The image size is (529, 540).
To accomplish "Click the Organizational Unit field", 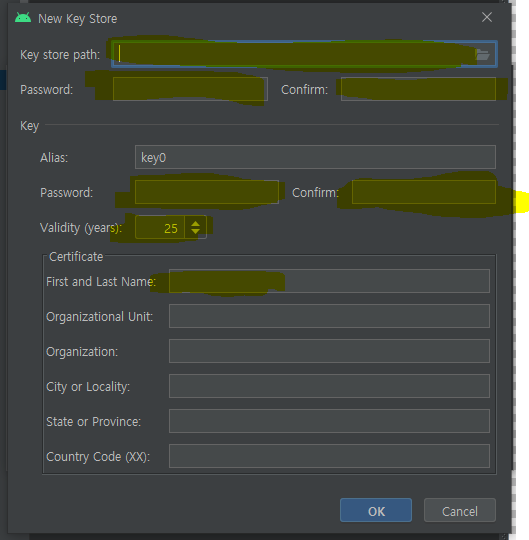I will (x=329, y=316).
